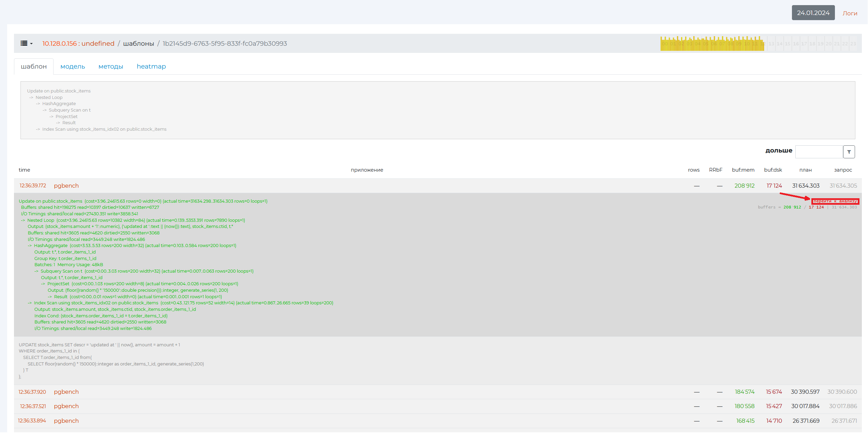This screenshot has width=868, height=433.
Task: Open host 10.128.0.156 : undefined breadcrumb
Action: [78, 44]
